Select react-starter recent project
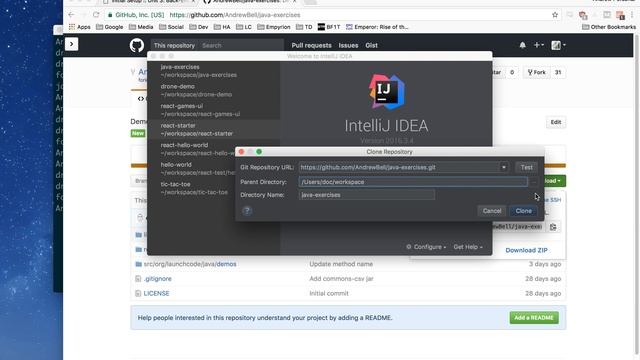The height and width of the screenshot is (360, 640). (214, 130)
